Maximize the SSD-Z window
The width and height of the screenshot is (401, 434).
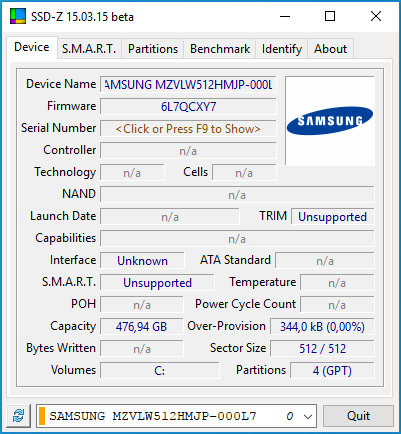coord(330,16)
